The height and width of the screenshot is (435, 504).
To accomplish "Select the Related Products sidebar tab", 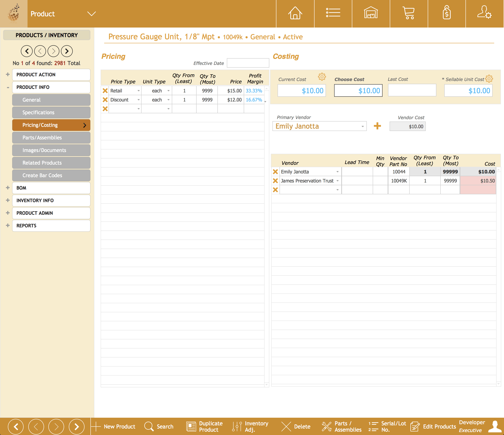I will pyautogui.click(x=51, y=163).
